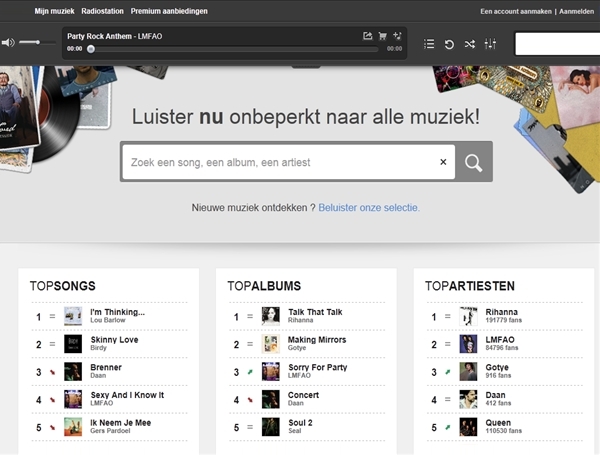
Task: Open Gotye artist photo
Action: [x=468, y=372]
